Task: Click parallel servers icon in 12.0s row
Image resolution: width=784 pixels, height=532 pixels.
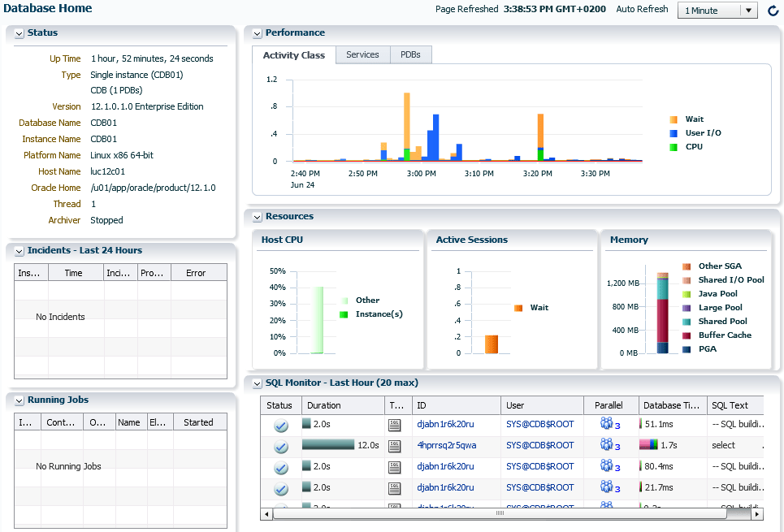Action: (x=606, y=445)
